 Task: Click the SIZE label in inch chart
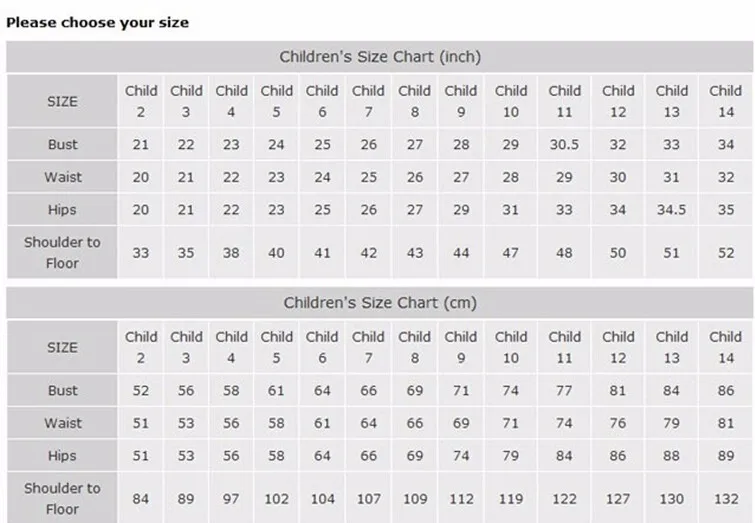click(62, 101)
